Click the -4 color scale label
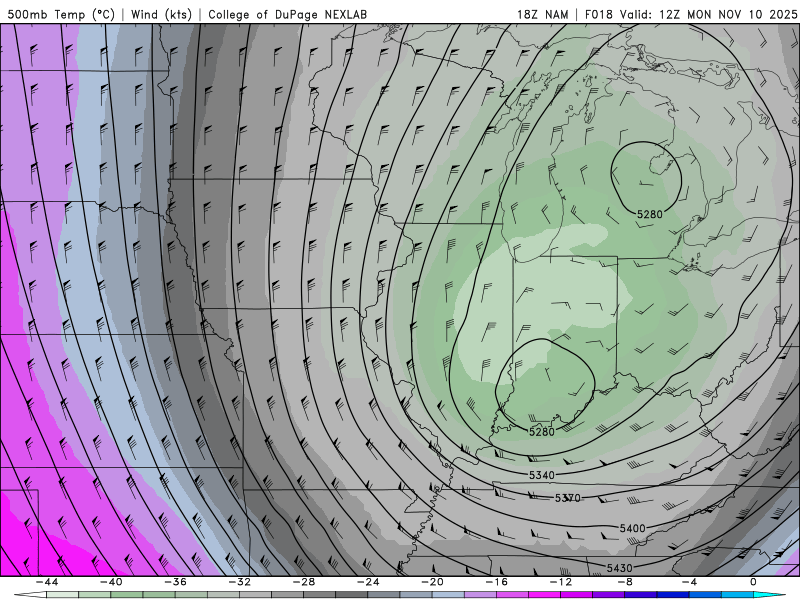800x600 pixels. [x=689, y=582]
